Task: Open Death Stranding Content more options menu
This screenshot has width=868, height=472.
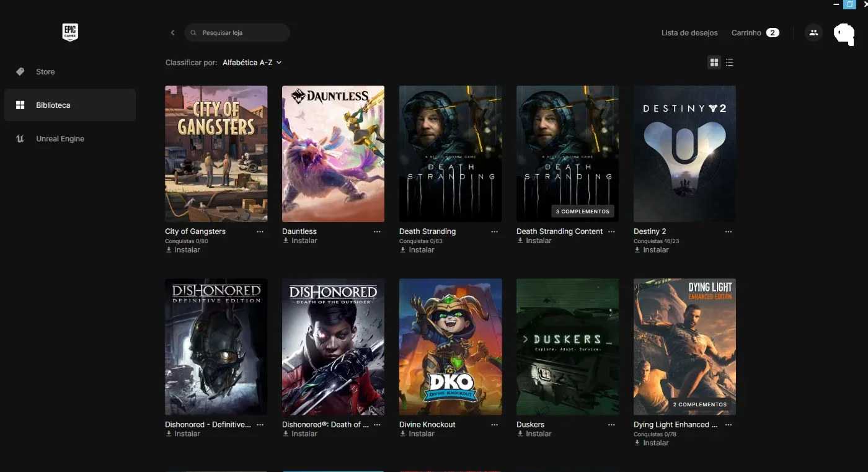Action: [x=611, y=231]
